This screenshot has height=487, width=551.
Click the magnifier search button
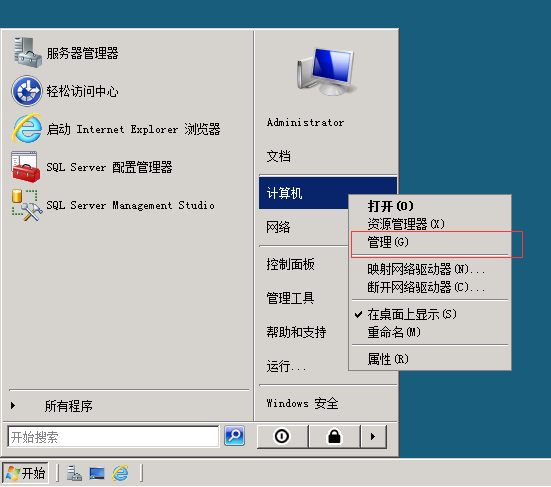[234, 436]
